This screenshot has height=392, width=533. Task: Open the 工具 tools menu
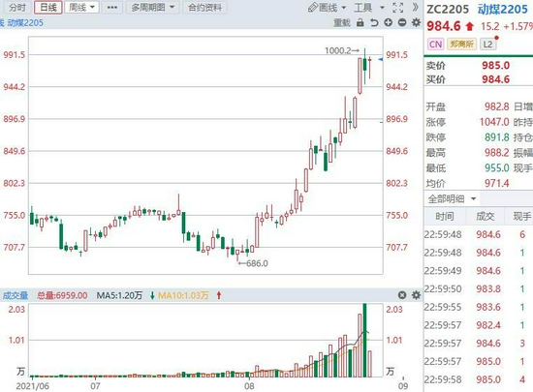369,8
